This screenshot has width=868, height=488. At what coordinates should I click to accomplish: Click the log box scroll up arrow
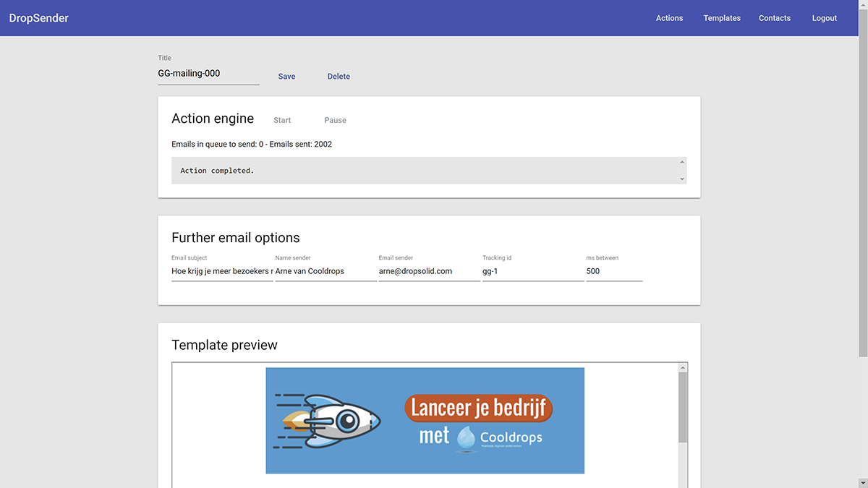click(x=682, y=162)
